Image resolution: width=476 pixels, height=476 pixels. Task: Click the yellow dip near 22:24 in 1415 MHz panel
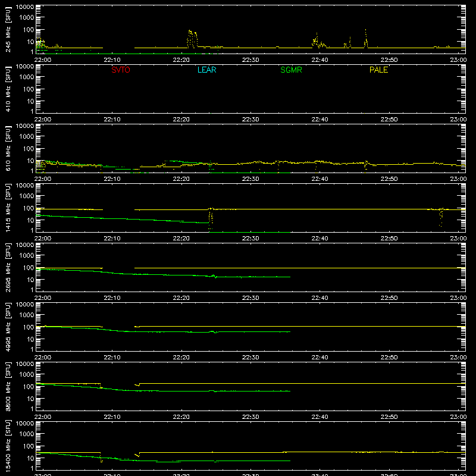coord(211,218)
